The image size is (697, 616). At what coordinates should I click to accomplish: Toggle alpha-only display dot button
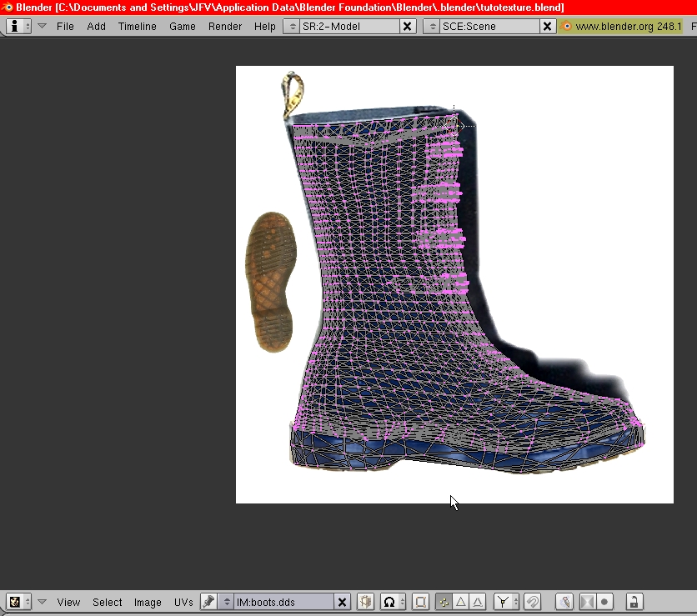[604, 602]
